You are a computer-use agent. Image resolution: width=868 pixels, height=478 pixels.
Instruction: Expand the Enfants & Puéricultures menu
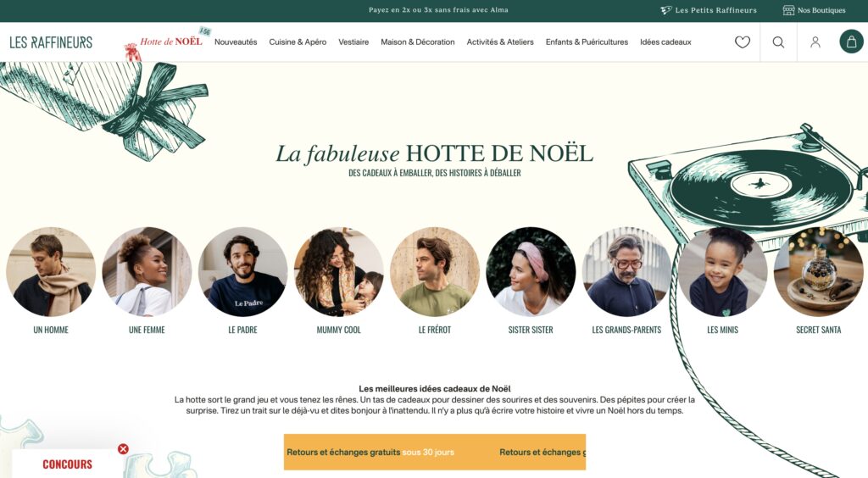click(x=587, y=42)
